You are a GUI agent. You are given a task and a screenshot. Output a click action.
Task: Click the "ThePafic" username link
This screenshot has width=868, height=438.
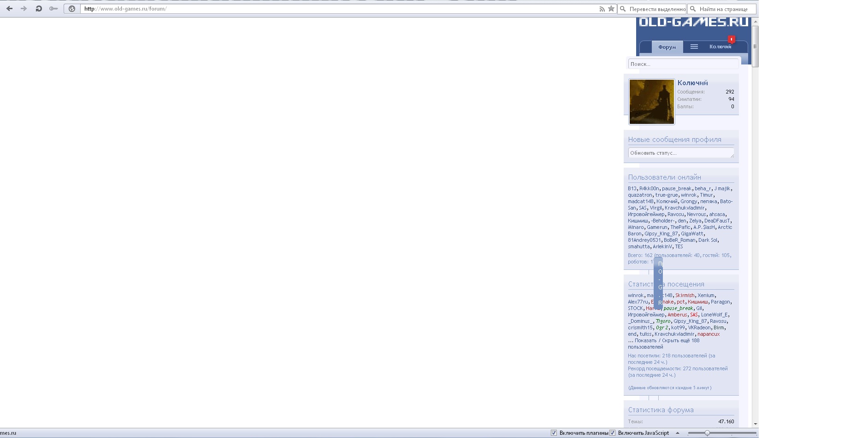[680, 227]
